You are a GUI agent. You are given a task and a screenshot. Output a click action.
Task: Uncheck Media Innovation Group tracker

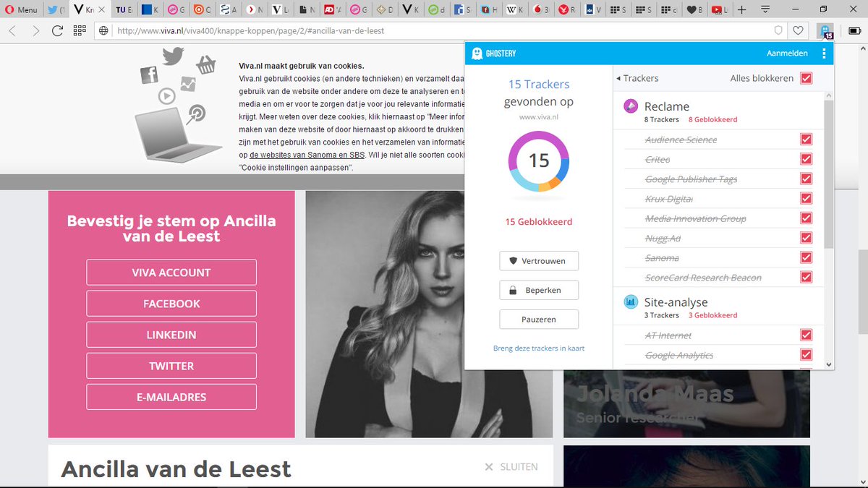(807, 218)
